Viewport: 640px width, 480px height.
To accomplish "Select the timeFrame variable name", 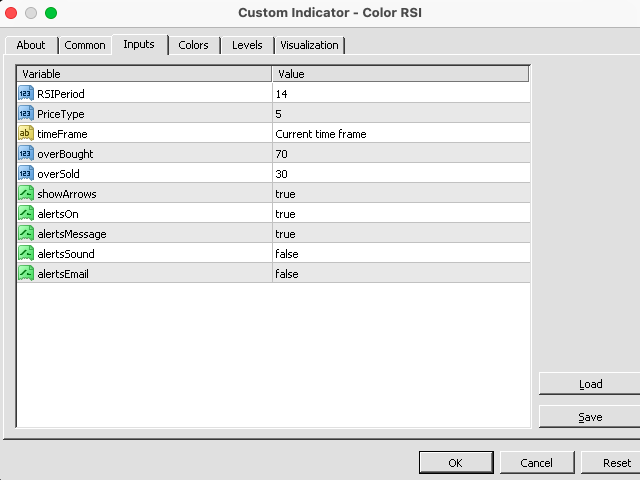I will click(62, 134).
